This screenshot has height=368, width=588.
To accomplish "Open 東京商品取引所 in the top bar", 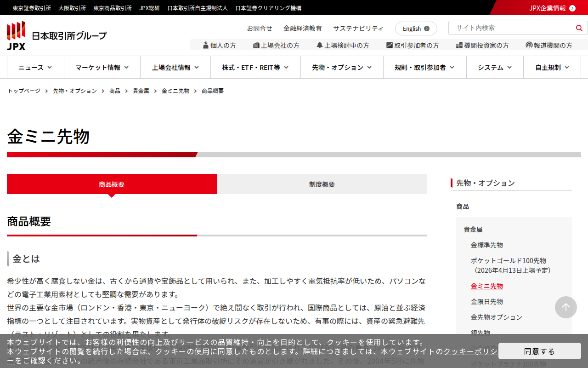I will pos(113,8).
